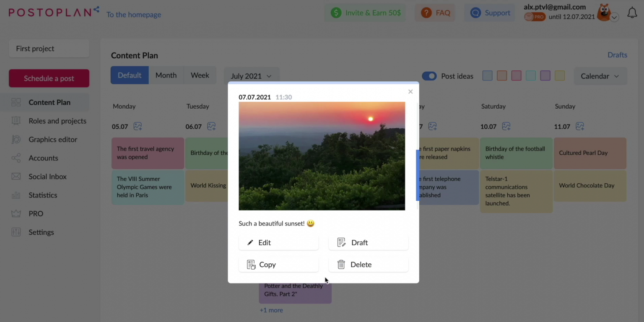
Task: Expand the Calendar view dropdown
Action: point(600,76)
